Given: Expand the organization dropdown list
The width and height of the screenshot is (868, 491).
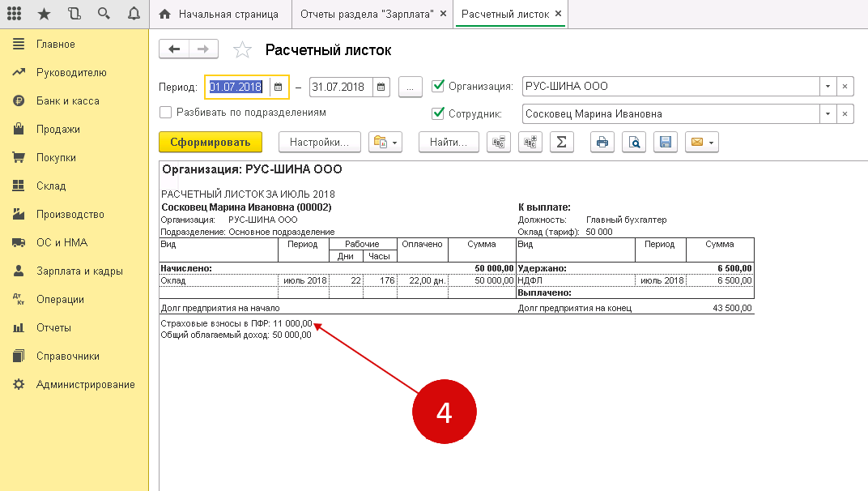Looking at the screenshot, I should (x=828, y=87).
